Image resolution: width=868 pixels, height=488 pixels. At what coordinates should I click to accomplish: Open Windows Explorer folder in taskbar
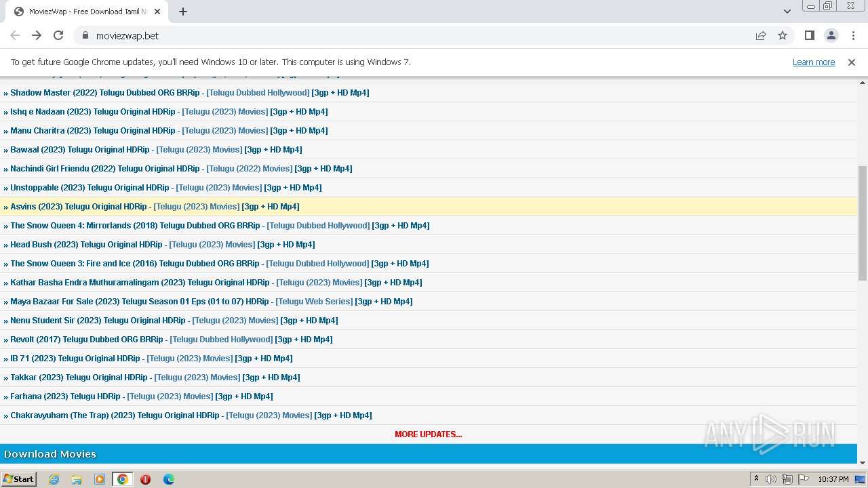click(x=77, y=479)
